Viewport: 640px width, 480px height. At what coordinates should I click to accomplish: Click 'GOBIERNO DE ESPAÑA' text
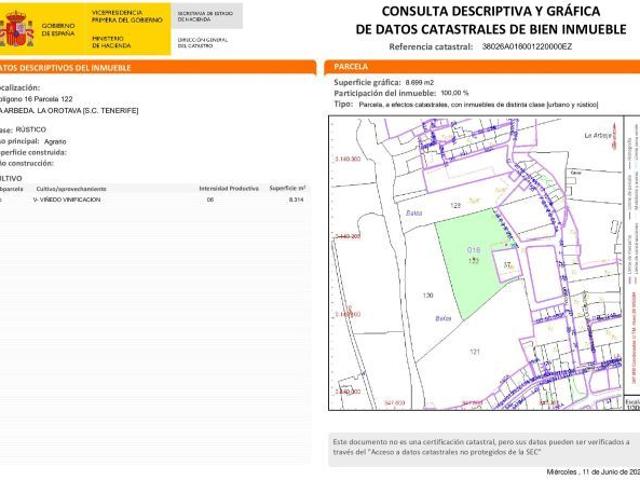[x=58, y=29]
